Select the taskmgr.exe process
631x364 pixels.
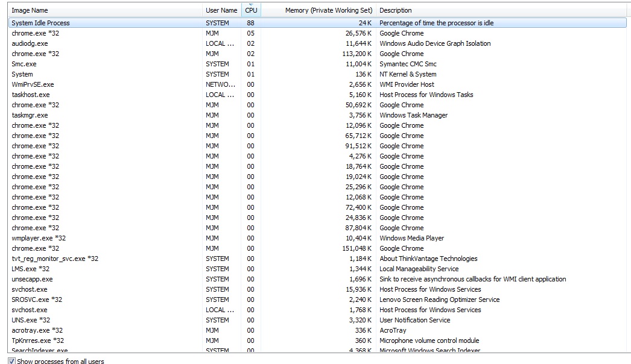coord(30,115)
